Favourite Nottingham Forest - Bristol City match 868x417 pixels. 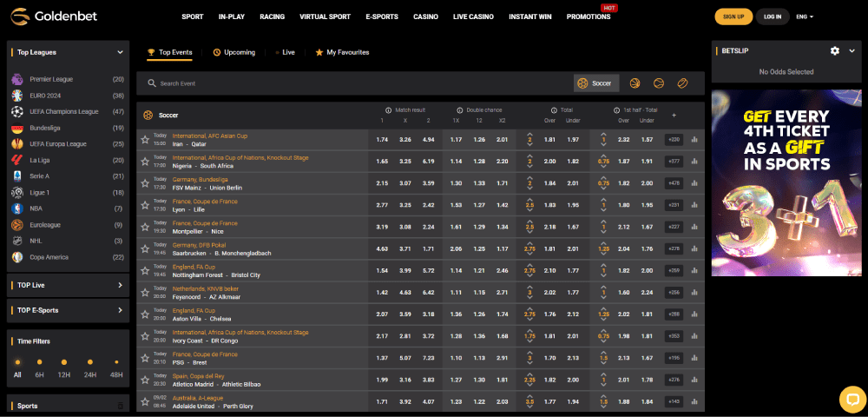click(145, 270)
